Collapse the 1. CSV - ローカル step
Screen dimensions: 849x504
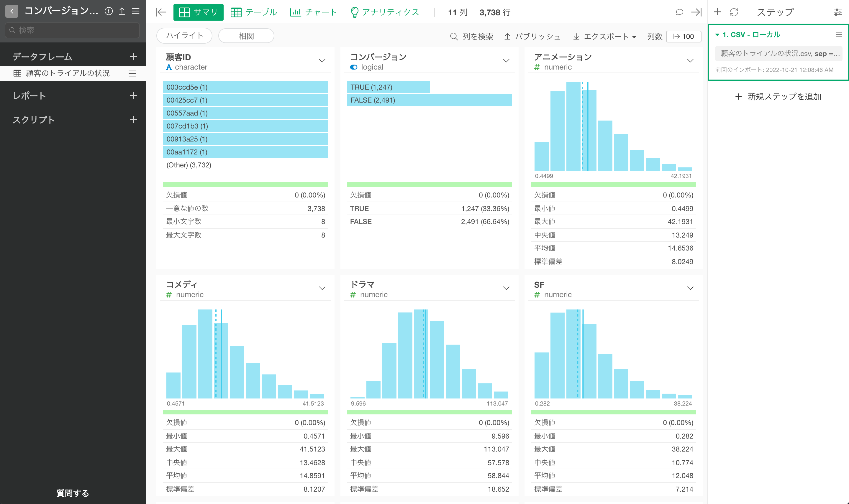pos(717,35)
